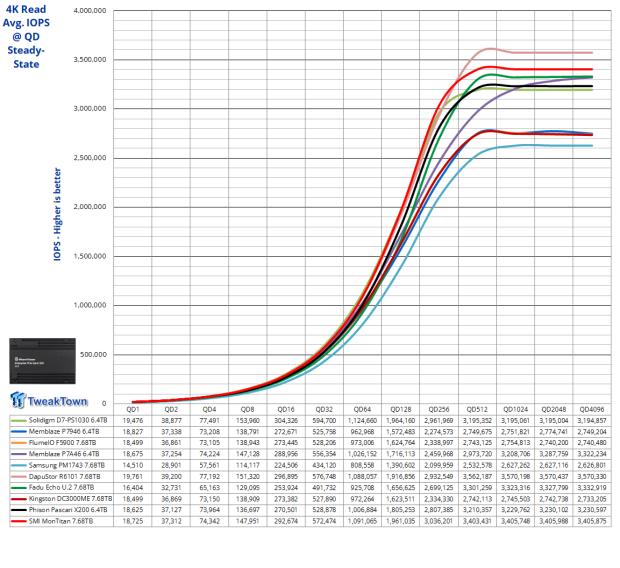Screen dimensions: 620x568
Task: Click Fadu Echo's QD2 value 32,731
Action: click(x=171, y=487)
